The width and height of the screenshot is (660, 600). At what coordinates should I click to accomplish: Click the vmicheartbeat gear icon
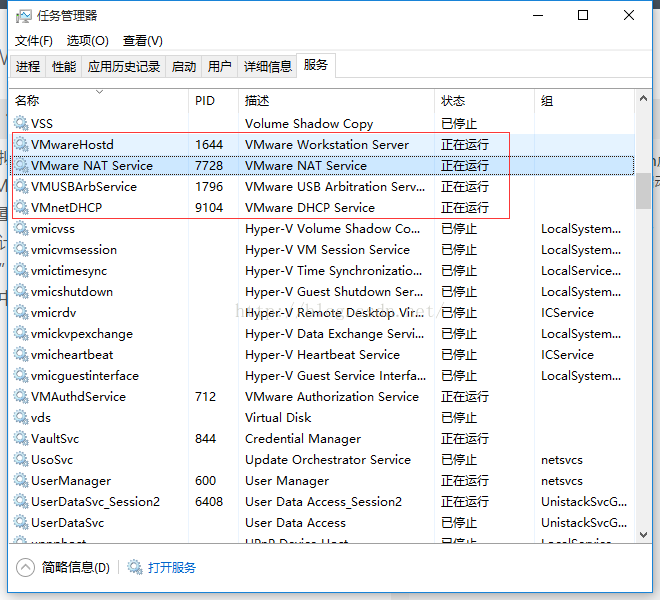point(21,355)
